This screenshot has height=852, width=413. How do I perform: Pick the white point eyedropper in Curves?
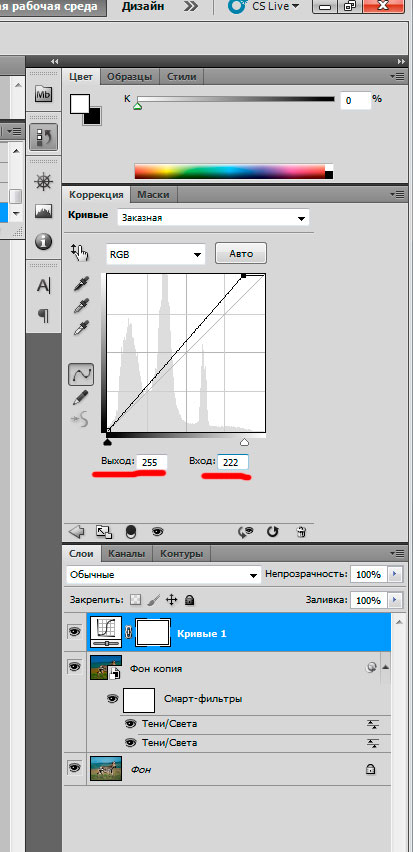click(81, 329)
